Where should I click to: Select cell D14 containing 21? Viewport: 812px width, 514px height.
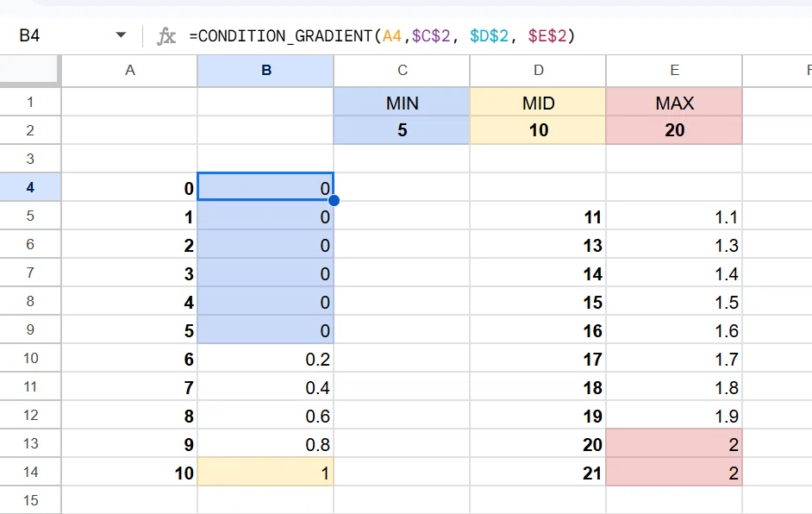[x=538, y=472]
